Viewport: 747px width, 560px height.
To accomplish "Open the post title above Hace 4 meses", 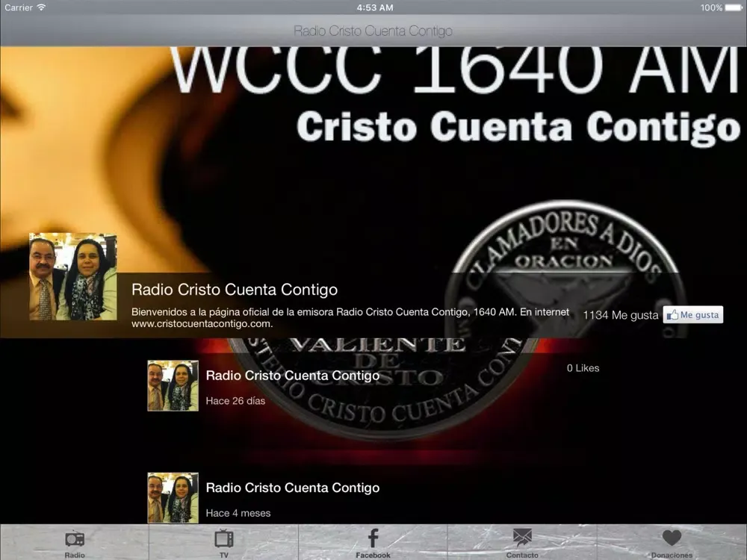I will tap(293, 488).
